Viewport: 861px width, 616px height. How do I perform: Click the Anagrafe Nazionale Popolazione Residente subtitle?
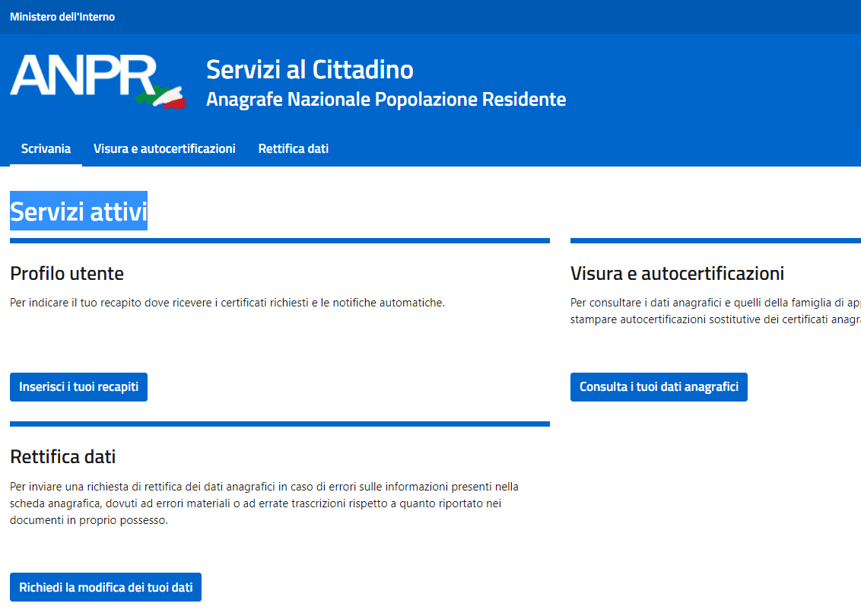click(386, 99)
